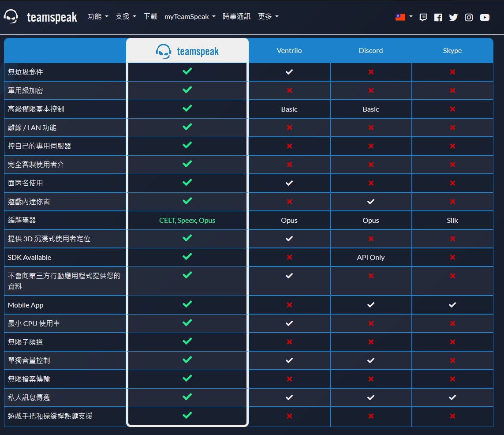This screenshot has height=435, width=504.
Task: Click the Silk codec cell
Action: click(x=452, y=220)
